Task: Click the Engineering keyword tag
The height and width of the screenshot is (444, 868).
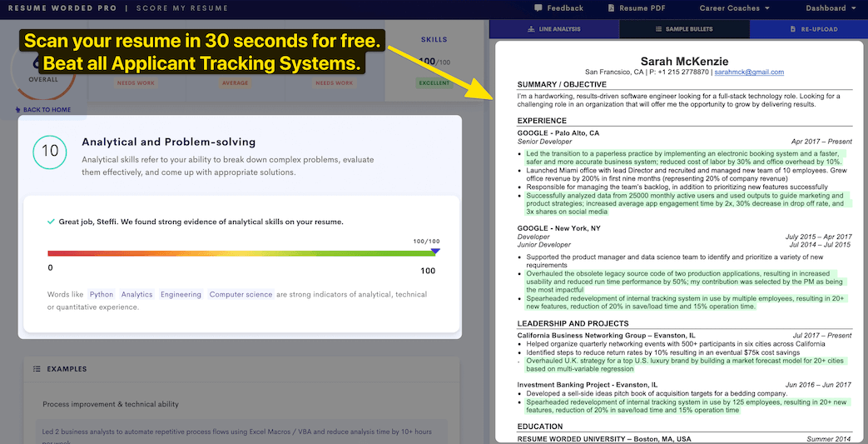Action: point(181,294)
